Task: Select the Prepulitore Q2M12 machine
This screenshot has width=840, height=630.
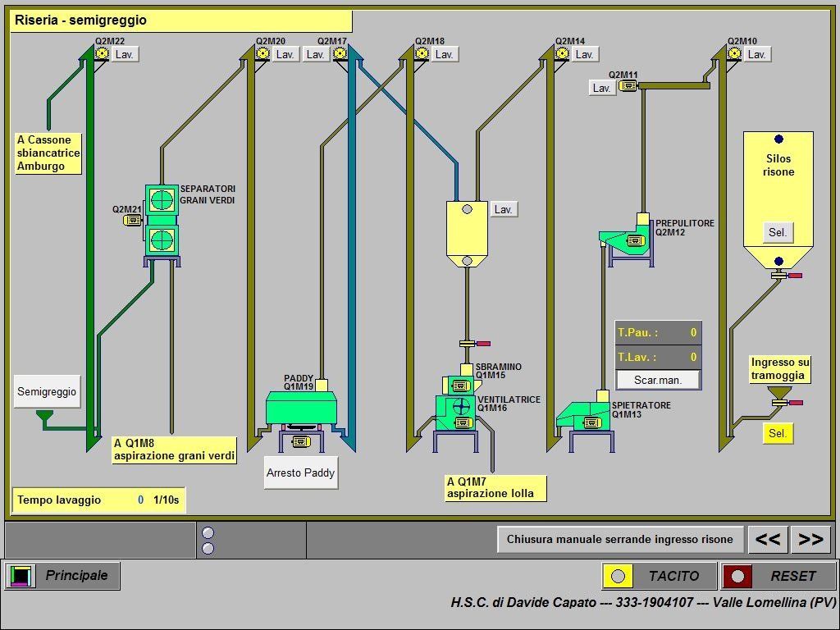Action: coord(626,242)
